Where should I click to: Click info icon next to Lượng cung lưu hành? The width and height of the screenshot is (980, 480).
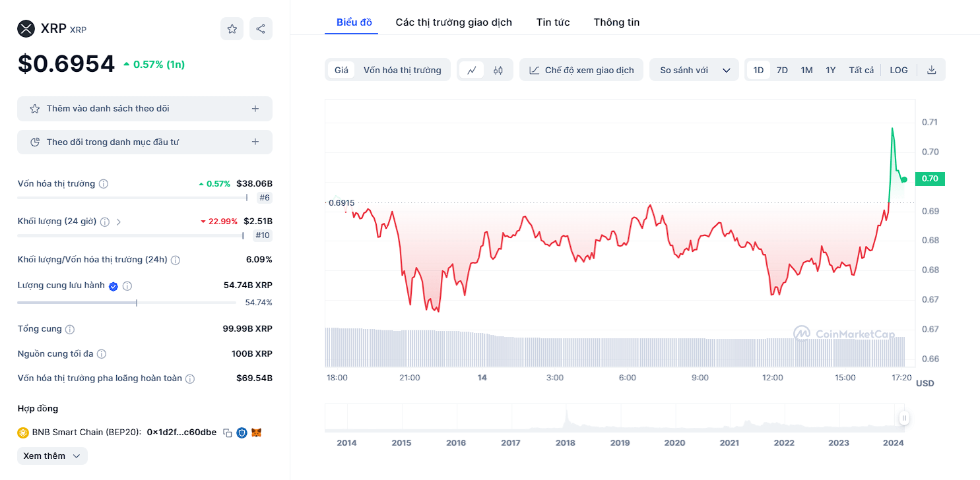point(127,286)
